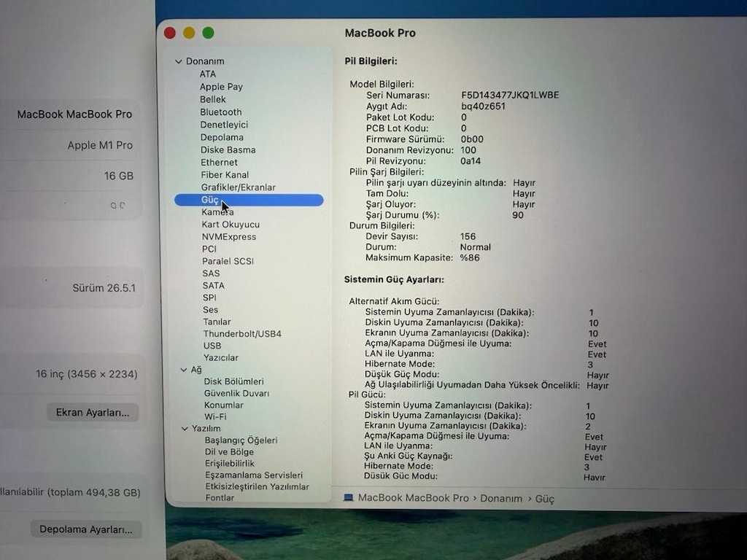Collapse the Ağ section chevron
Viewport: 747px width, 560px height.
(183, 370)
